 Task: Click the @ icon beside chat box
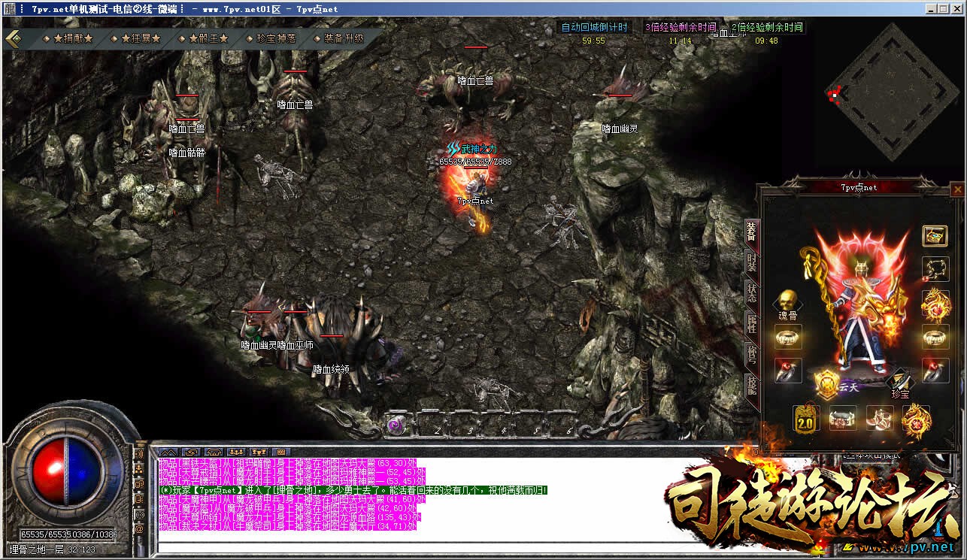(139, 529)
